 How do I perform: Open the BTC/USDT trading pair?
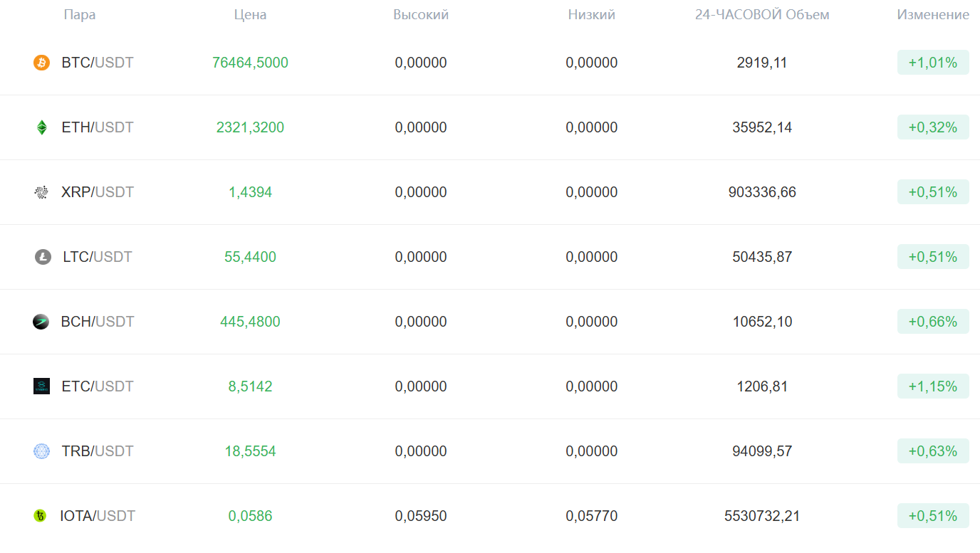(x=98, y=63)
